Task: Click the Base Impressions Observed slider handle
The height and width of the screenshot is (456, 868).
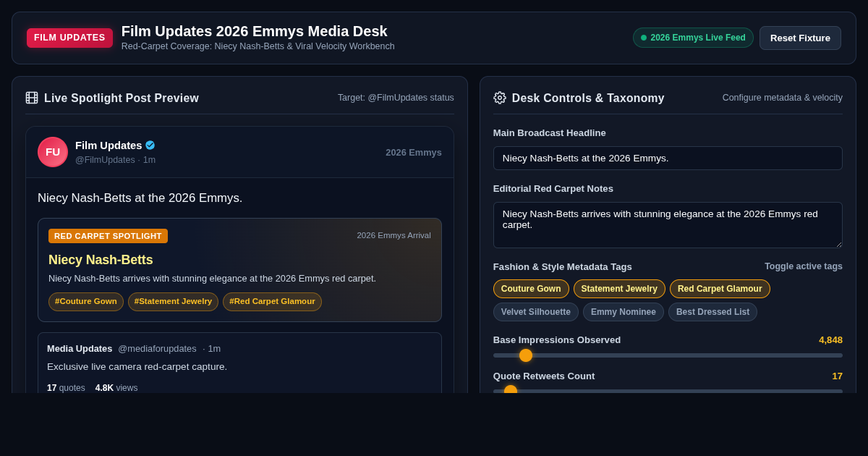Action: (x=526, y=355)
